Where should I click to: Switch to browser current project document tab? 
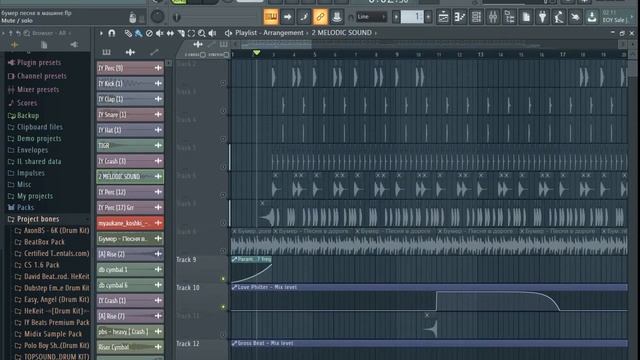pos(44,45)
